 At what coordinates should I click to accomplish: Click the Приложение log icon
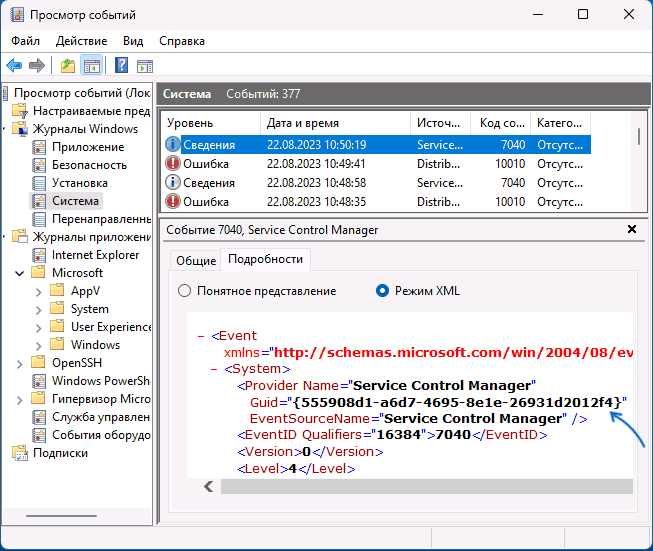[39, 147]
